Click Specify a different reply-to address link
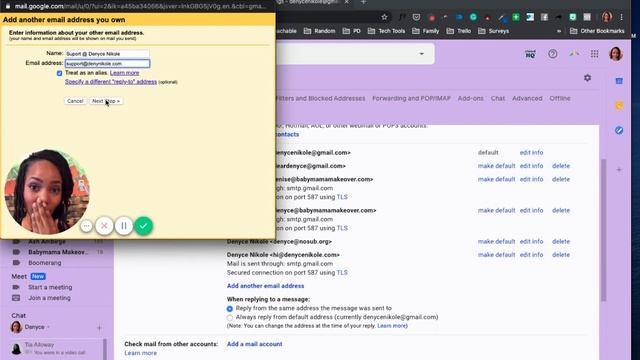Viewport: 640px width, 360px height. (111, 82)
